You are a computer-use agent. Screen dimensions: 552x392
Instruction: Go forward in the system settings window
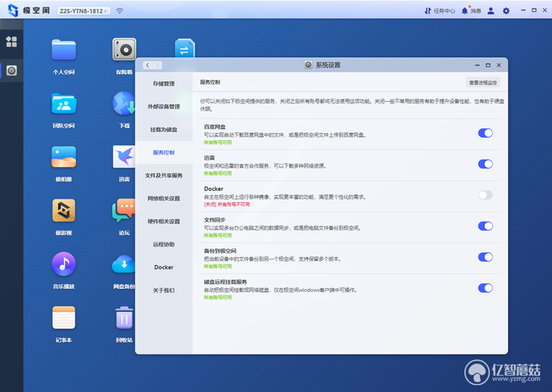157,65
